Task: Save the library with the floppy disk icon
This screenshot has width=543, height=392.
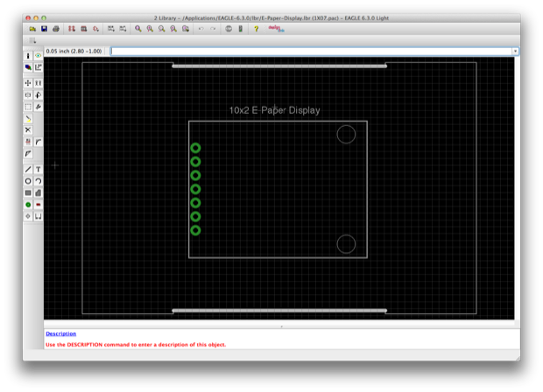Action: (x=45, y=29)
